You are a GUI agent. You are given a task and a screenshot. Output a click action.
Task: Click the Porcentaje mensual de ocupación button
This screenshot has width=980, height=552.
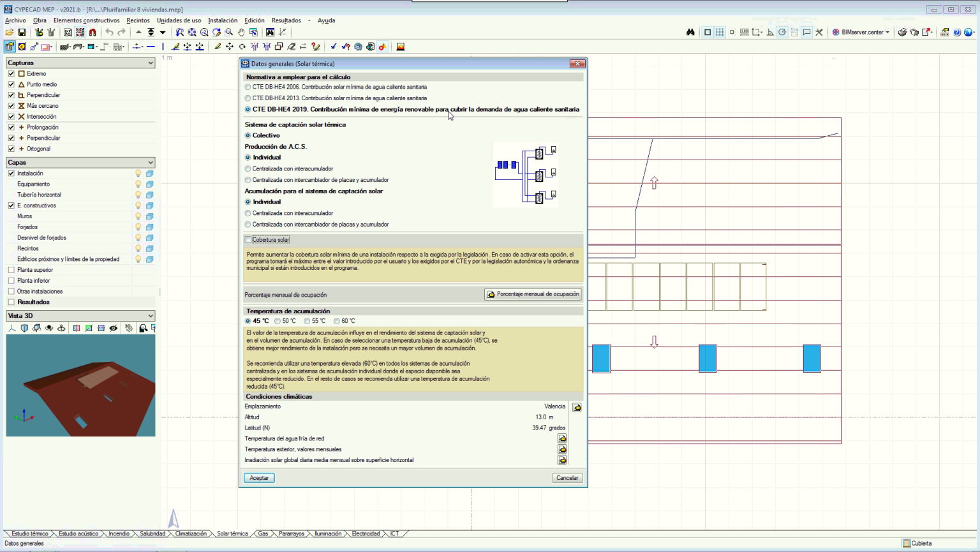tap(533, 294)
